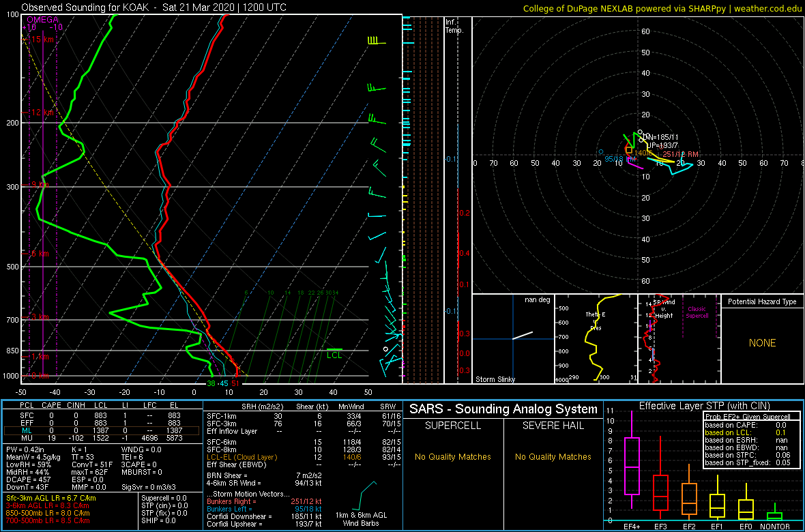Image resolution: width=805 pixels, height=532 pixels.
Task: Click the SARS - Sounding Analog System title
Action: pos(503,409)
